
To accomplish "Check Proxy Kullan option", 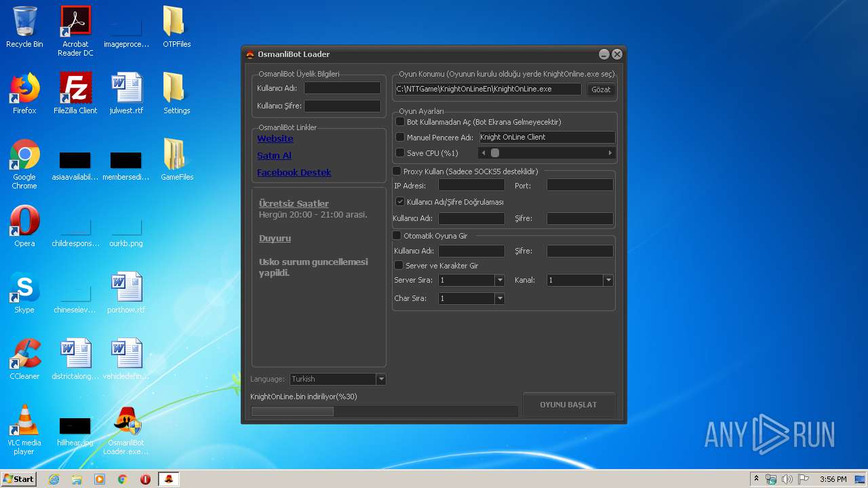I will (397, 171).
